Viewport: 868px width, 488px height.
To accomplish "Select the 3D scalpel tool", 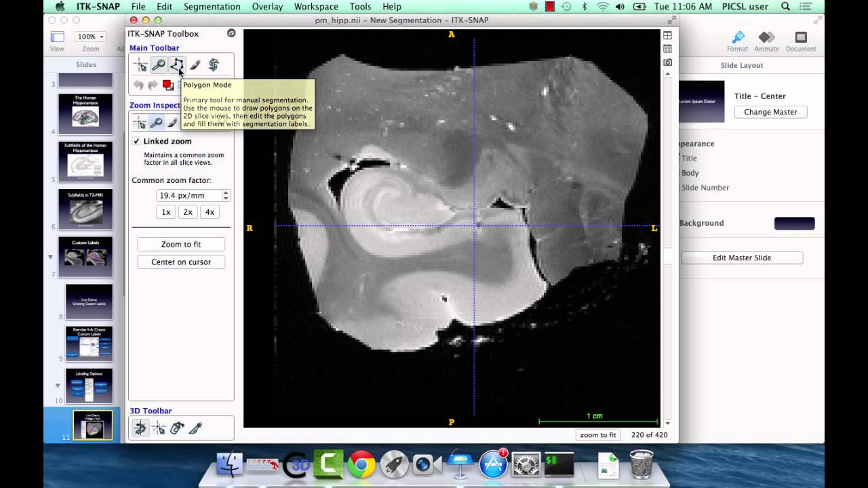I will tap(195, 428).
